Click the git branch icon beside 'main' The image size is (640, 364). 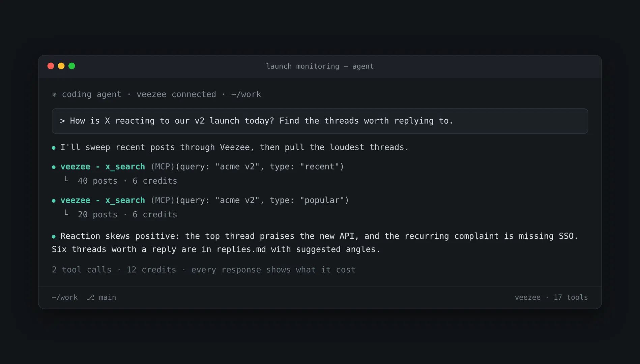[x=90, y=297]
